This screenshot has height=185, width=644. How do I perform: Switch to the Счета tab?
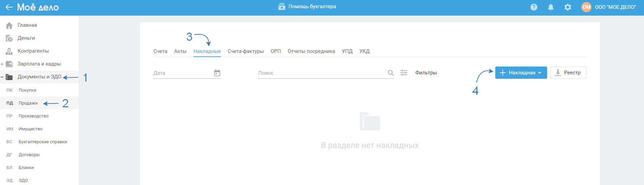pos(160,51)
